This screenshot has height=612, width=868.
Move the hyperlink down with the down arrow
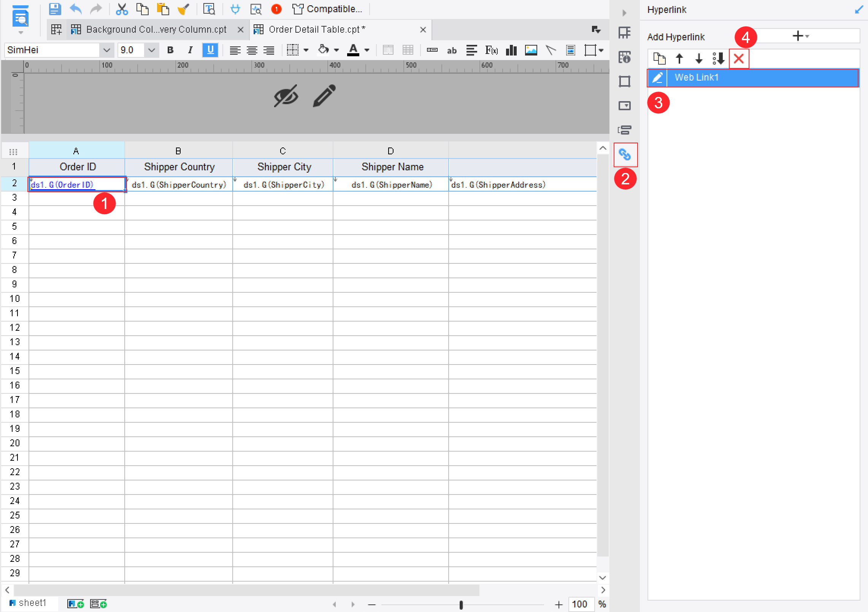click(x=699, y=59)
